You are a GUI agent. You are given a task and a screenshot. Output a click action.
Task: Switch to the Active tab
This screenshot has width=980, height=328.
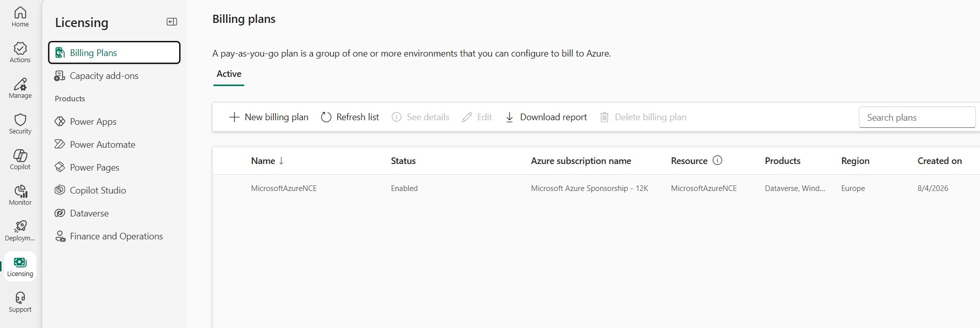229,74
